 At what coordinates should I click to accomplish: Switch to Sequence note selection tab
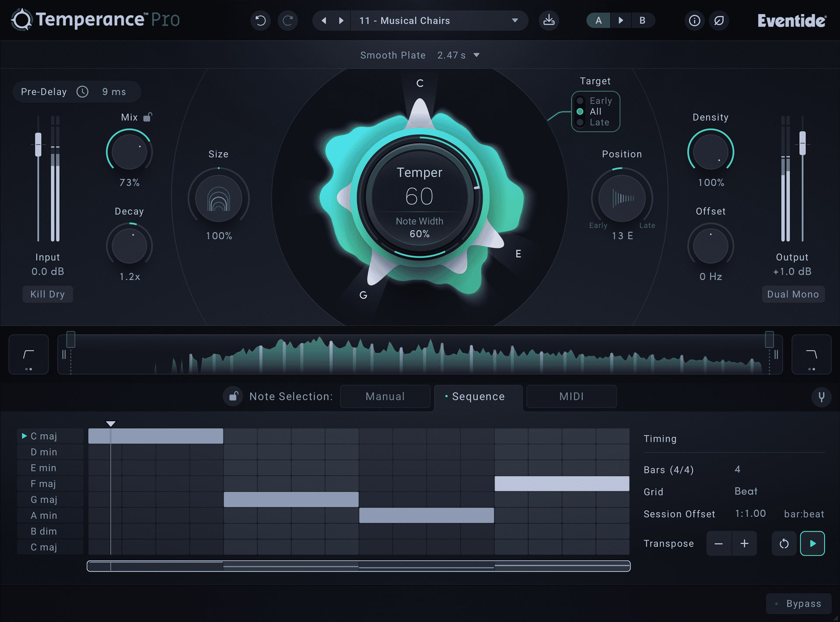point(478,396)
